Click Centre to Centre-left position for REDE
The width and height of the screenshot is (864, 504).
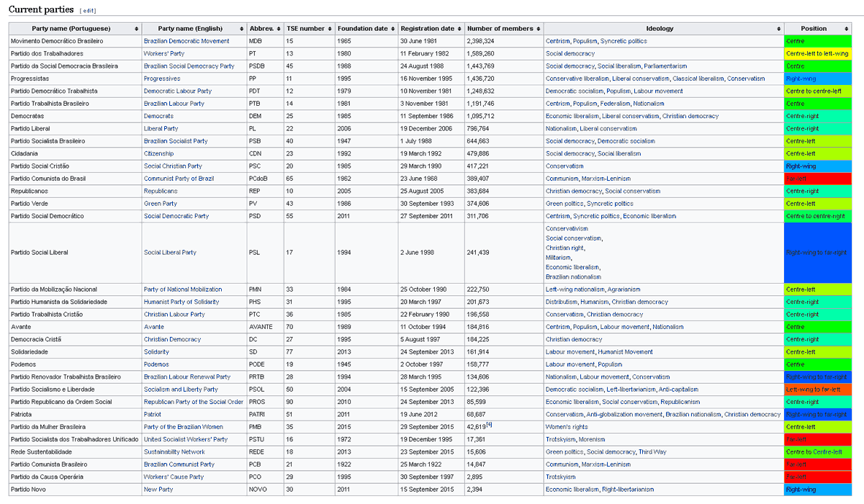point(818,452)
